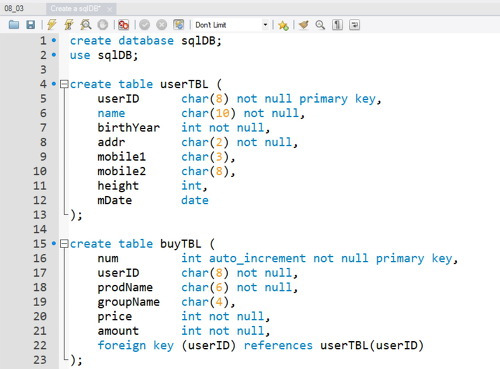
Task: Execute the statement under the cursor
Action: click(x=69, y=25)
